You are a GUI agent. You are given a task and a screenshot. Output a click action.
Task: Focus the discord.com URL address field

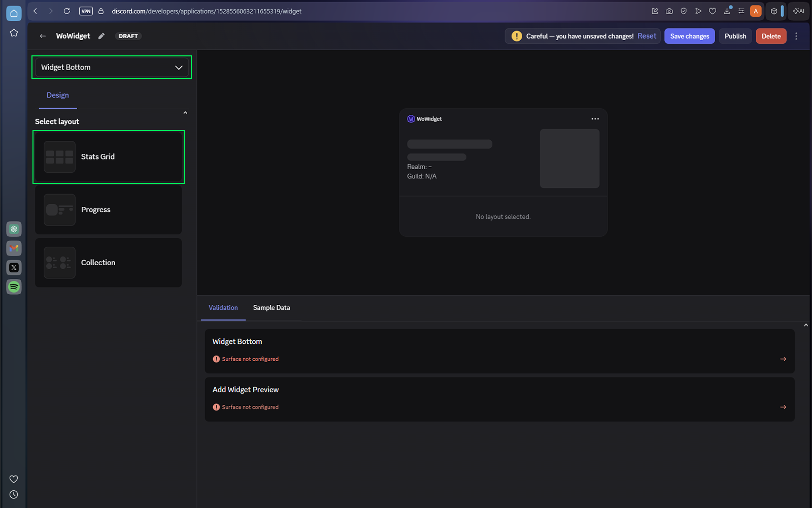[207, 11]
